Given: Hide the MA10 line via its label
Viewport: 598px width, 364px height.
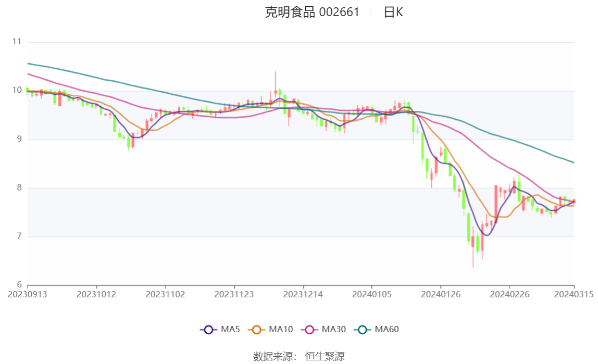Looking at the screenshot, I should pos(281,329).
